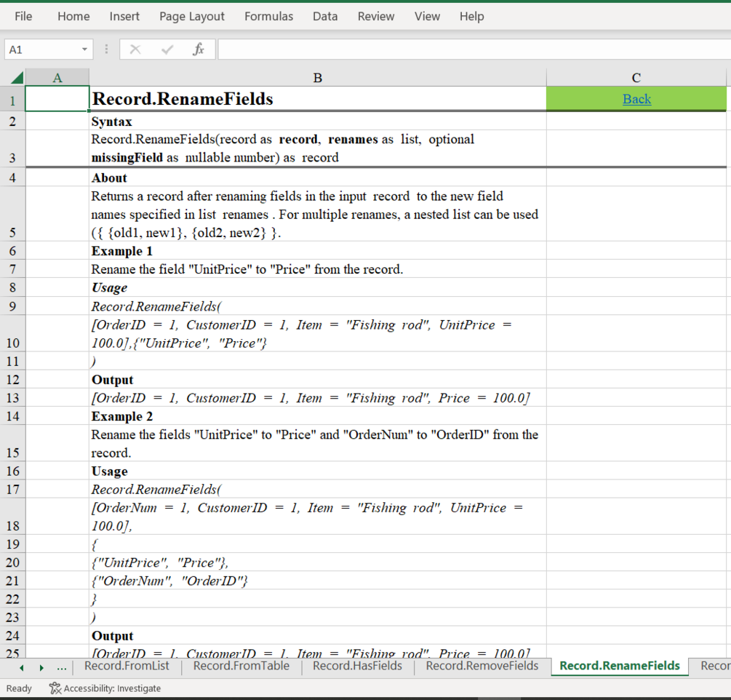Screen dimensions: 731x700
Task: Click the formula bar options dots handle
Action: [106, 49]
